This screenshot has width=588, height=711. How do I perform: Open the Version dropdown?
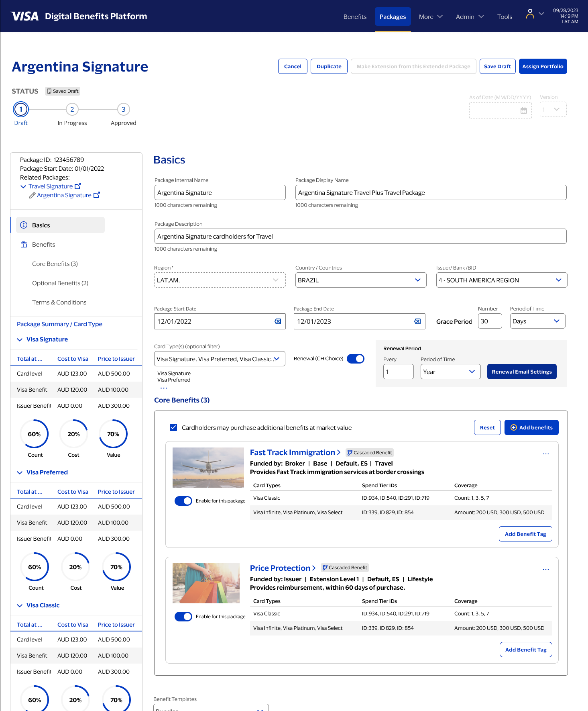coord(553,109)
